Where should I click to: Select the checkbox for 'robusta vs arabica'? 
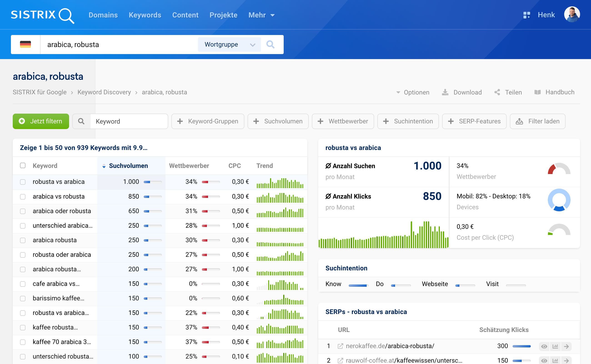point(23,182)
